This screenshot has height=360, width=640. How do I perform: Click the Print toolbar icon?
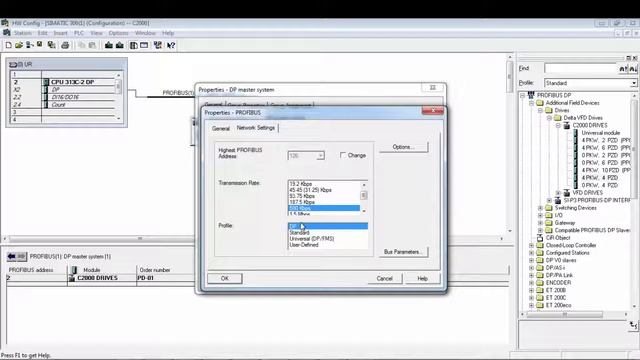[x=65, y=45]
